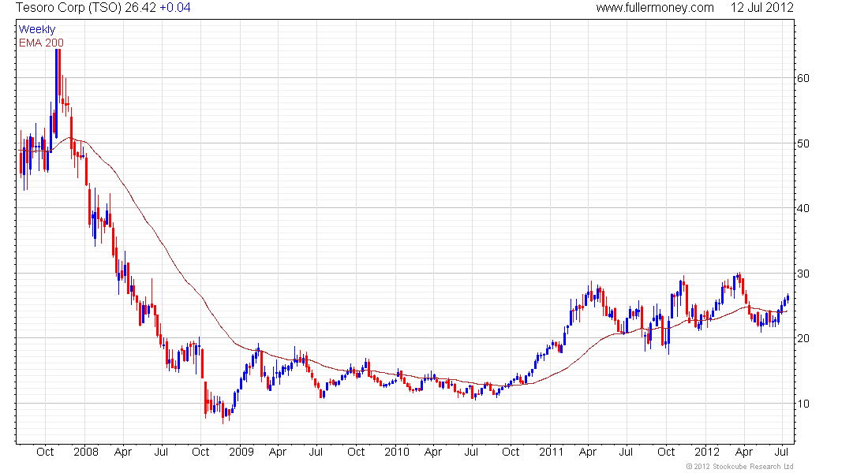868x473 pixels.
Task: Click the x-axis label '2010'
Action: [x=397, y=452]
